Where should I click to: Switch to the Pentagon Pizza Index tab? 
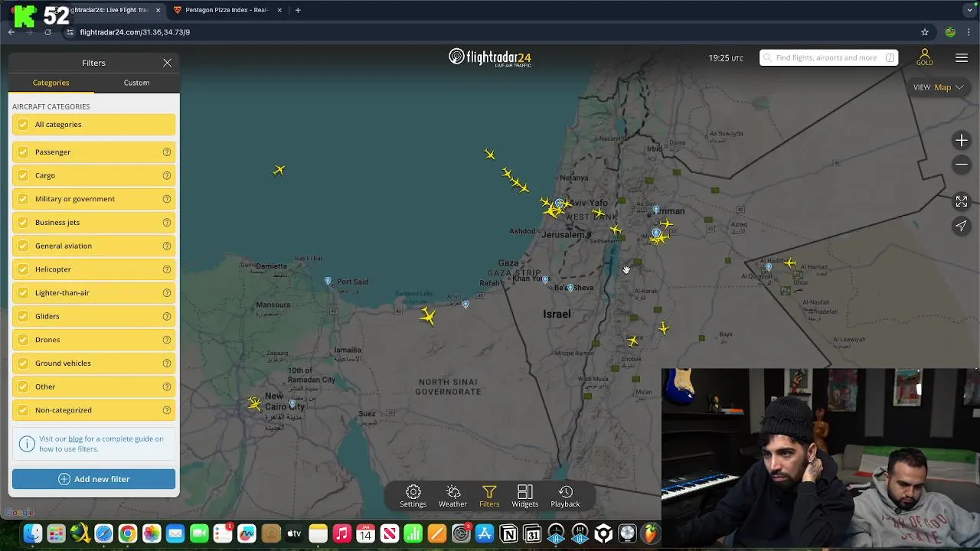[226, 10]
